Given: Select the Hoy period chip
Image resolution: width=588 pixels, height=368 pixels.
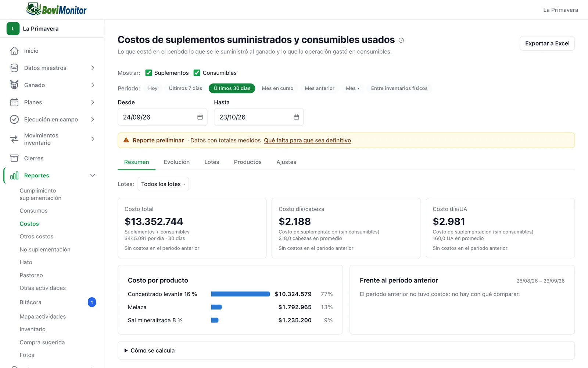Looking at the screenshot, I should tap(153, 88).
